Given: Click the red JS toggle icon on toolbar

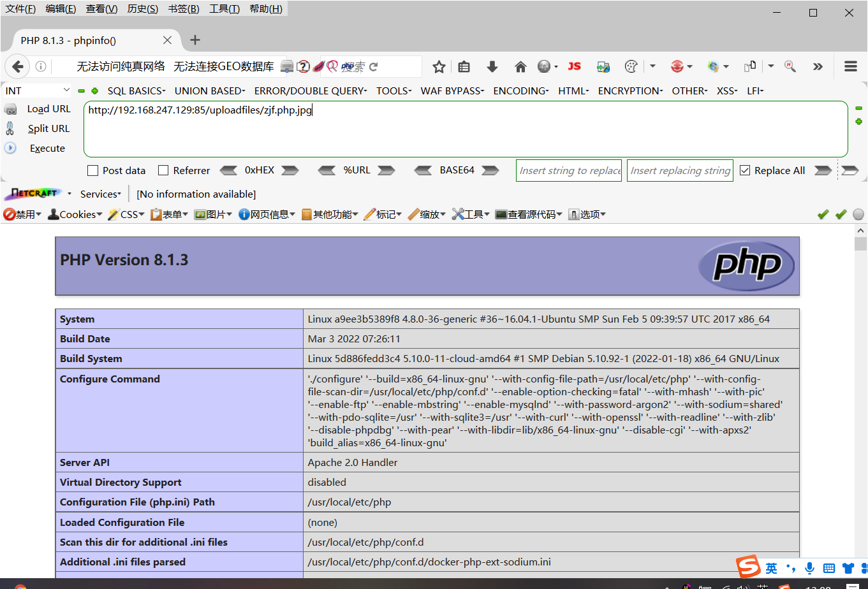Looking at the screenshot, I should tap(573, 66).
